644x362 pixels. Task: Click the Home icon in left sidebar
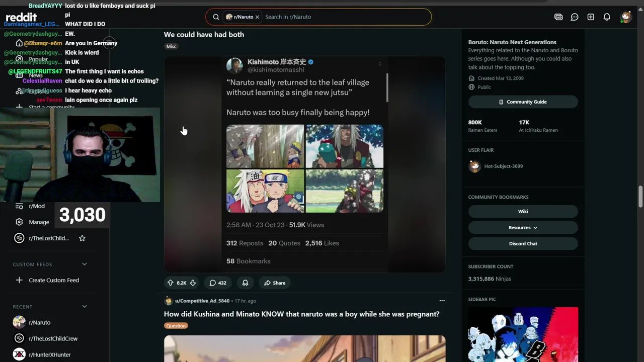point(19,43)
